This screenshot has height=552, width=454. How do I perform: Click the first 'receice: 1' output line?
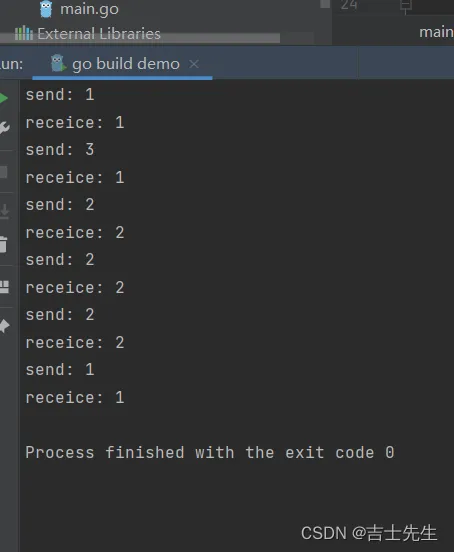click(75, 123)
